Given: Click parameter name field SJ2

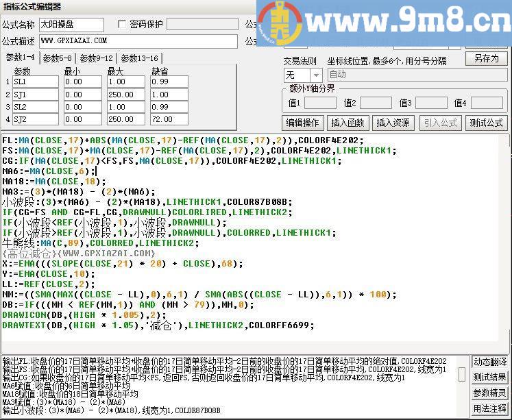Looking at the screenshot, I should 36,119.
